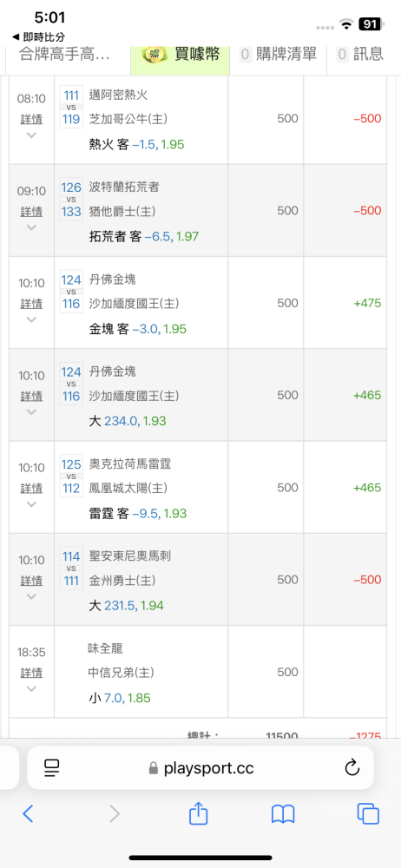Open 詳情 for 雷霆 vs 太陽 game
The image size is (401, 868).
tap(31, 488)
